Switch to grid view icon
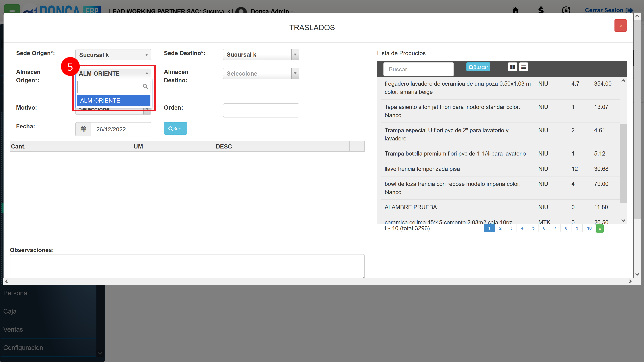The width and height of the screenshot is (644, 362). 513,67
